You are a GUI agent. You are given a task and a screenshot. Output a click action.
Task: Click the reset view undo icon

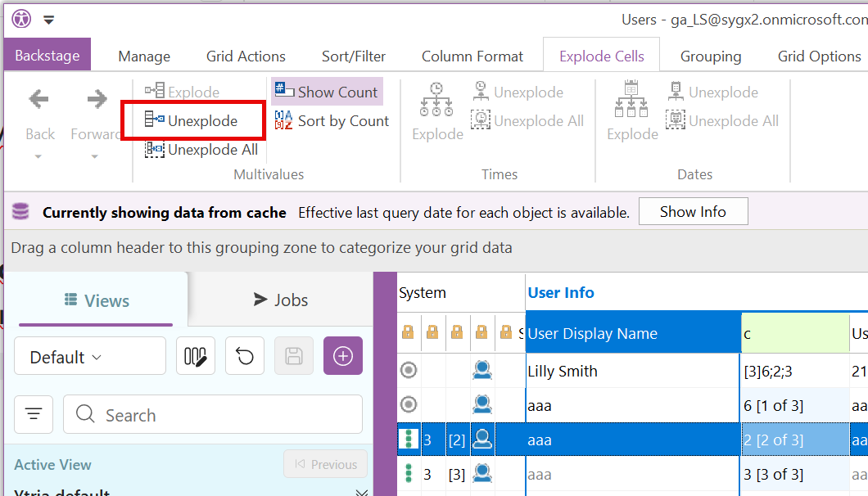[244, 357]
